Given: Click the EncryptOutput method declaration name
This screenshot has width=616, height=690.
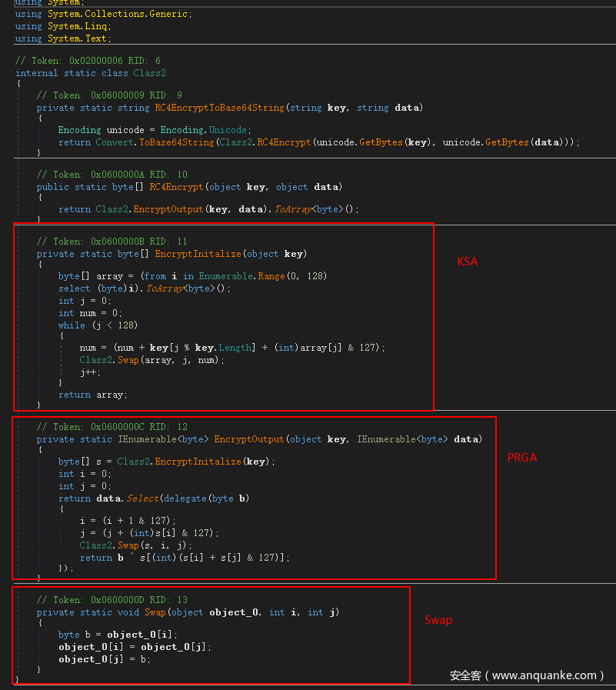Looking at the screenshot, I should 251,439.
